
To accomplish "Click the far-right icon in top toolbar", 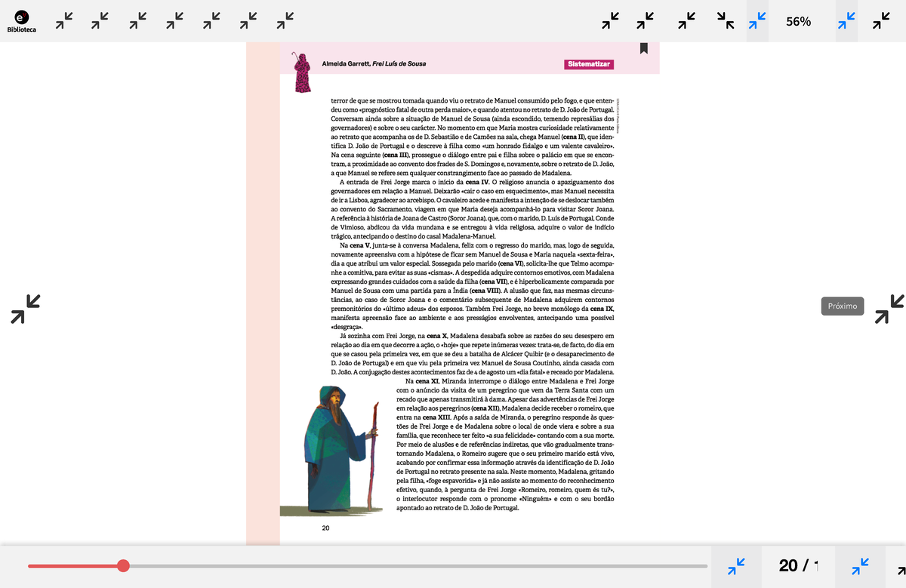I will click(881, 21).
